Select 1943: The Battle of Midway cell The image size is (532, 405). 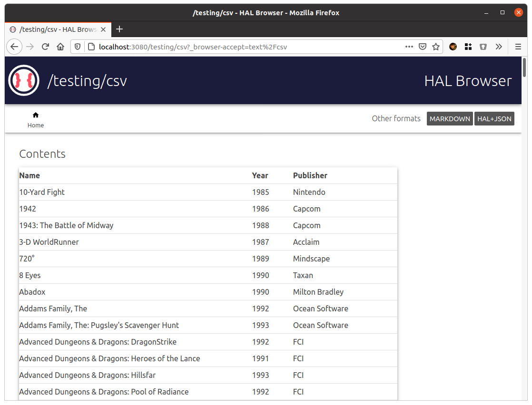66,225
